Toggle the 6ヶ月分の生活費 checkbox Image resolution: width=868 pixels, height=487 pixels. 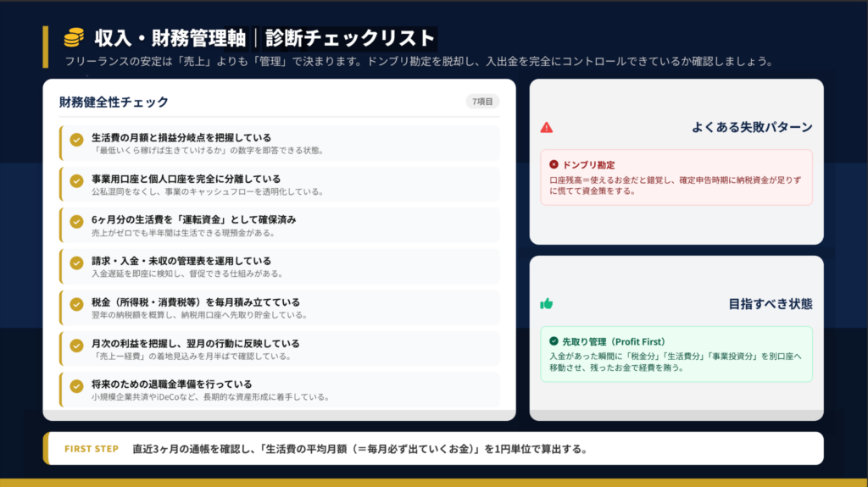coord(76,223)
